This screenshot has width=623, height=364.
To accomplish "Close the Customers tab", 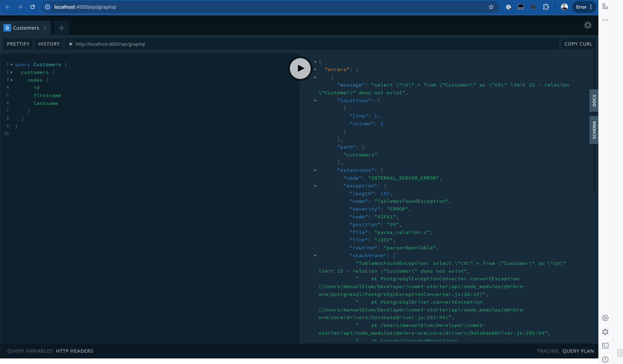I will pos(45,28).
